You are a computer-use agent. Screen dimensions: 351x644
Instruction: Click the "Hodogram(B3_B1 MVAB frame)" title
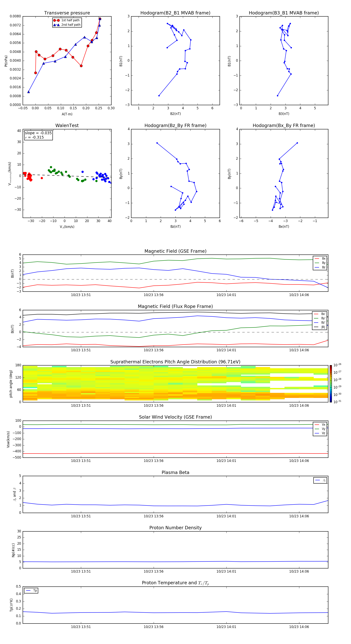284,13
